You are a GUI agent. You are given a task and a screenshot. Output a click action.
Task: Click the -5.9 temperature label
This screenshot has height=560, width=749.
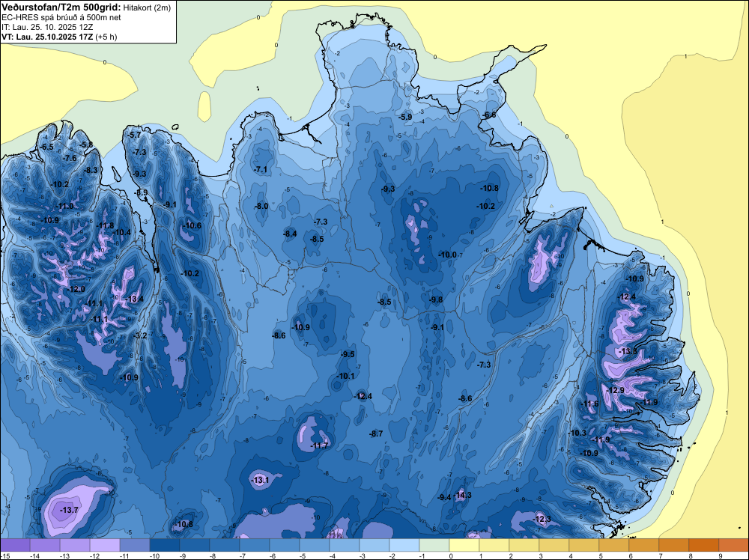coord(405,117)
